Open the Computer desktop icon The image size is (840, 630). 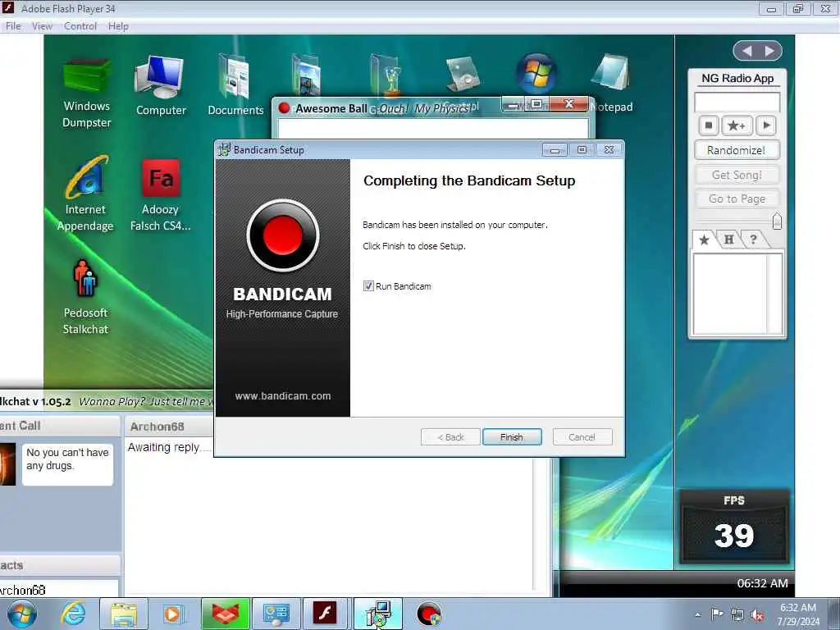(160, 85)
